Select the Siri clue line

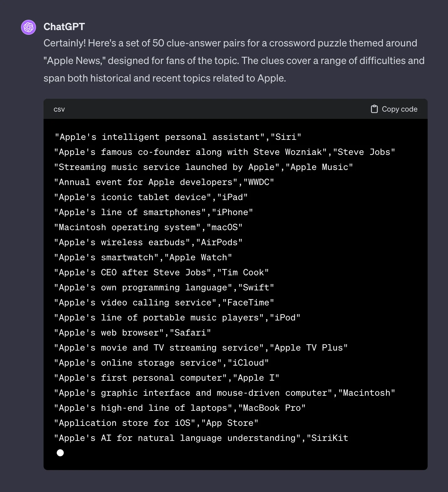178,137
